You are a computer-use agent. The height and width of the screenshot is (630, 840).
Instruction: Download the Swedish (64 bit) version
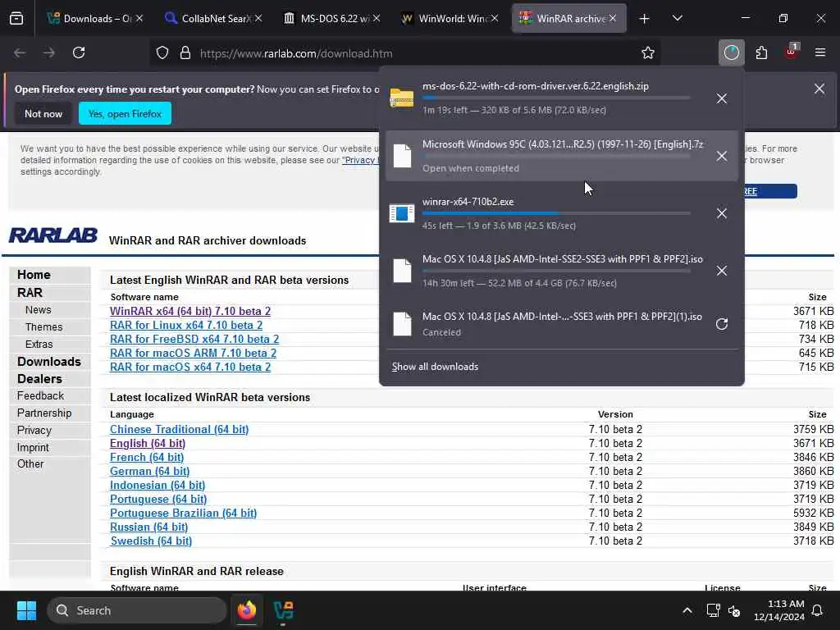click(x=151, y=541)
